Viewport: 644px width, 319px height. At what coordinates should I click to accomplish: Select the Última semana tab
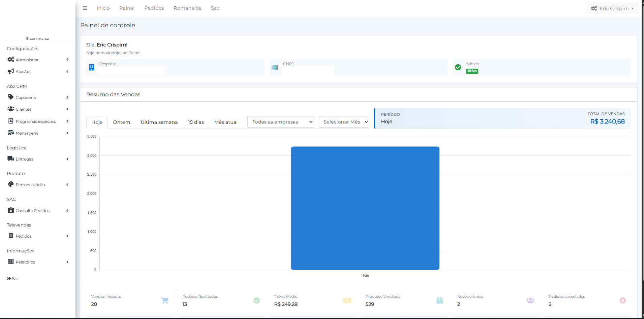click(x=159, y=122)
